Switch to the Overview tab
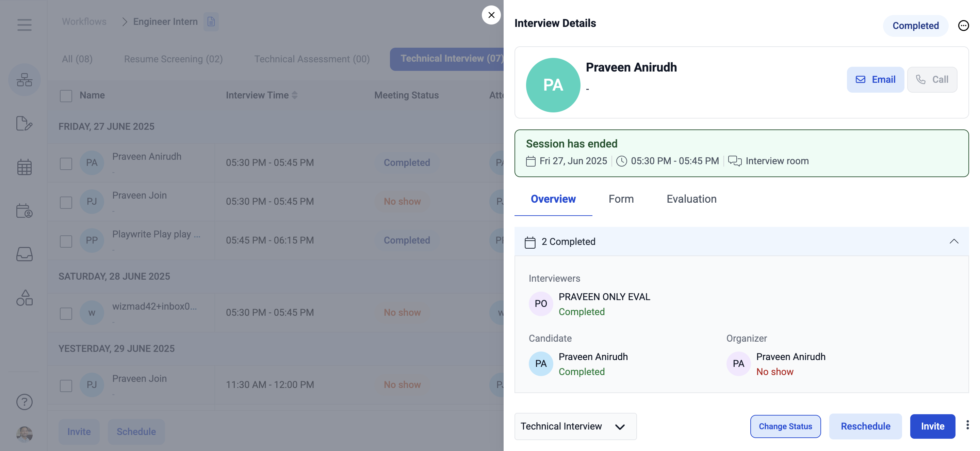 point(553,199)
